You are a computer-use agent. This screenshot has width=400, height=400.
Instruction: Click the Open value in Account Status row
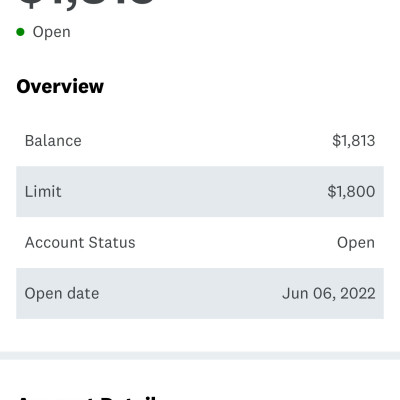pyautogui.click(x=356, y=243)
